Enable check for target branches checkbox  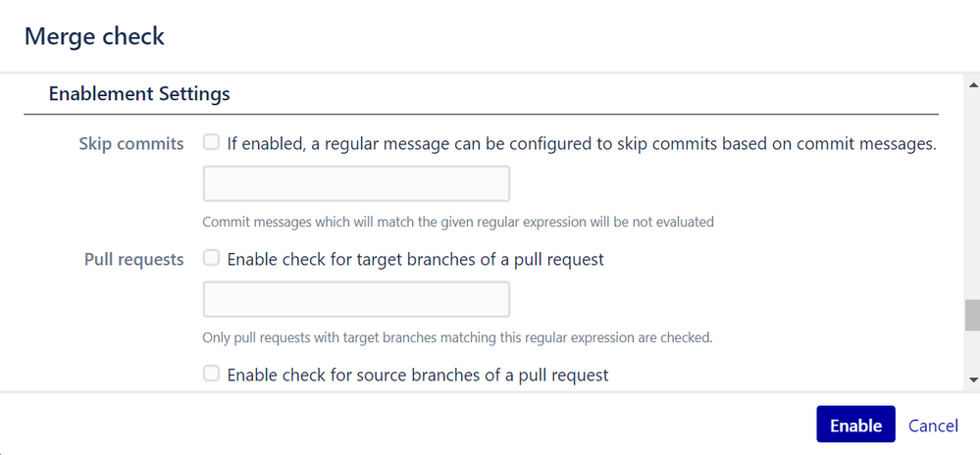click(x=212, y=258)
